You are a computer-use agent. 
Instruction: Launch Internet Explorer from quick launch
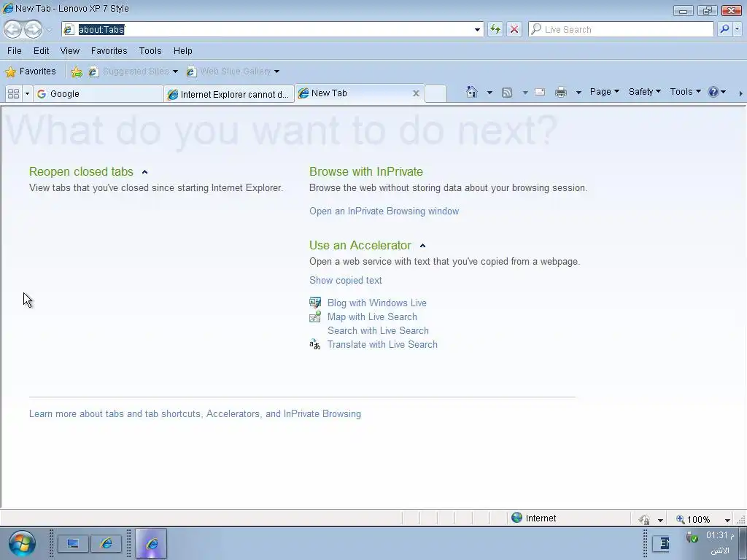(107, 544)
